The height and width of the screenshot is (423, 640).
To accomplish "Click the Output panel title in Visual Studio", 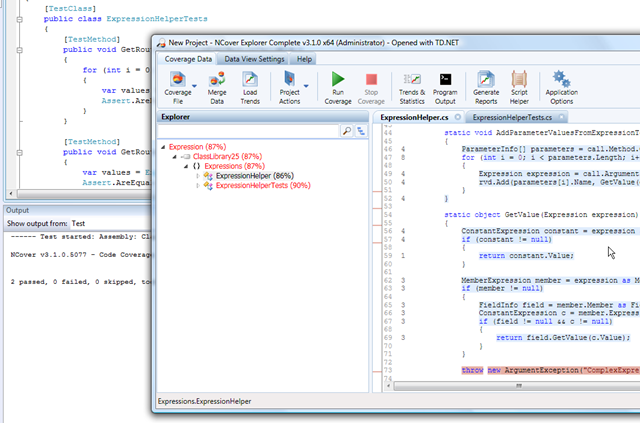I will [17, 211].
